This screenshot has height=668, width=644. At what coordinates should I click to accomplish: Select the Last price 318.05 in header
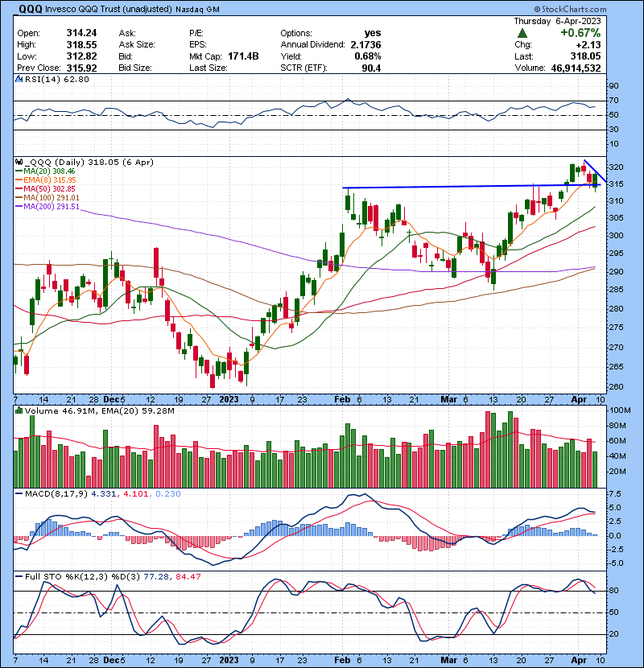click(x=585, y=56)
